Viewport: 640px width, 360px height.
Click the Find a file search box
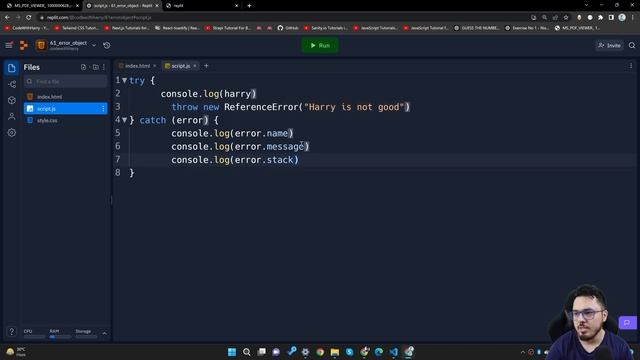point(66,82)
